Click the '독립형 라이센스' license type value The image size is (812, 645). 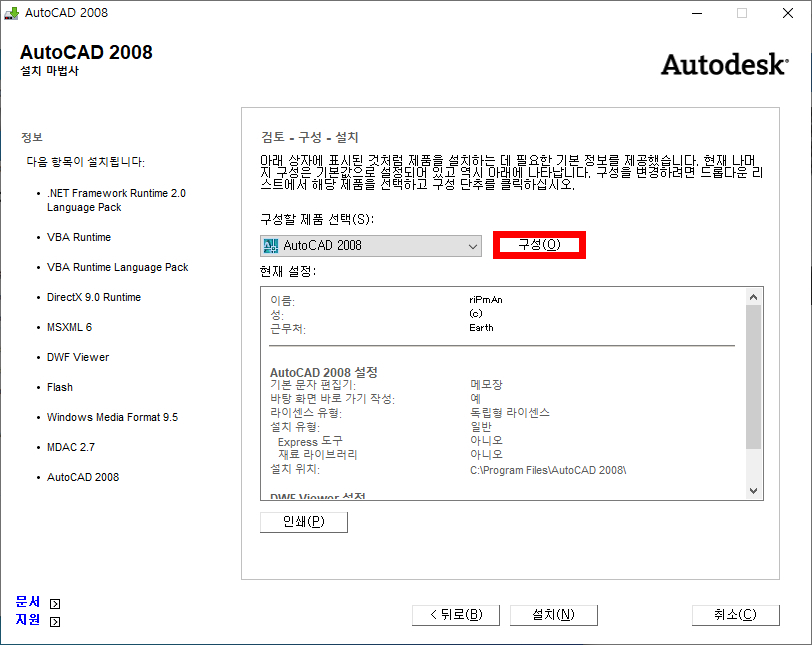(x=510, y=413)
